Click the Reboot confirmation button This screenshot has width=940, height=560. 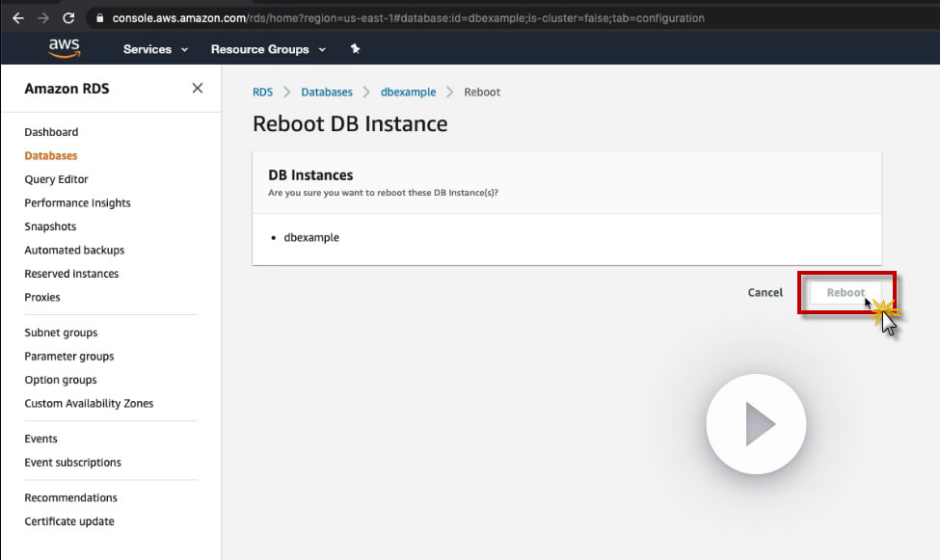pyautogui.click(x=846, y=292)
